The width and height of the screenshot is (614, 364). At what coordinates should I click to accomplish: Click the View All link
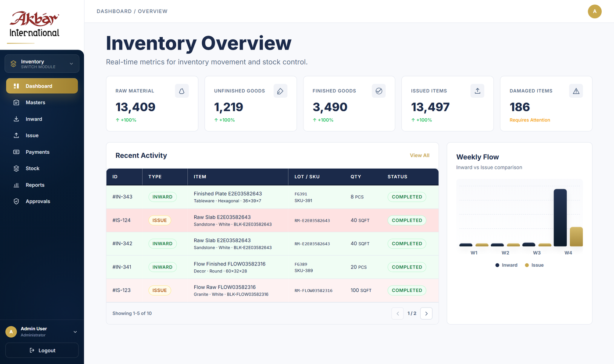coord(420,155)
